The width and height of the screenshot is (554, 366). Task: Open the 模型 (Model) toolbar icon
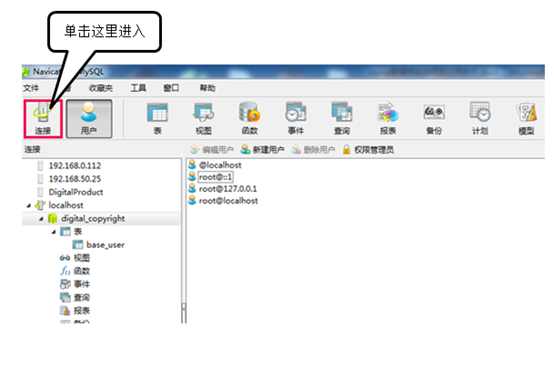[526, 119]
